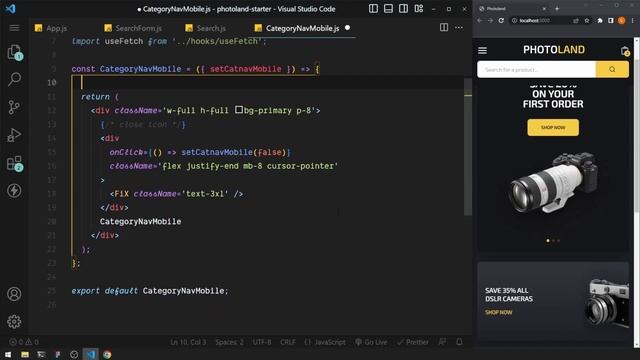
Task: Open the Extensions view
Action: point(14,163)
